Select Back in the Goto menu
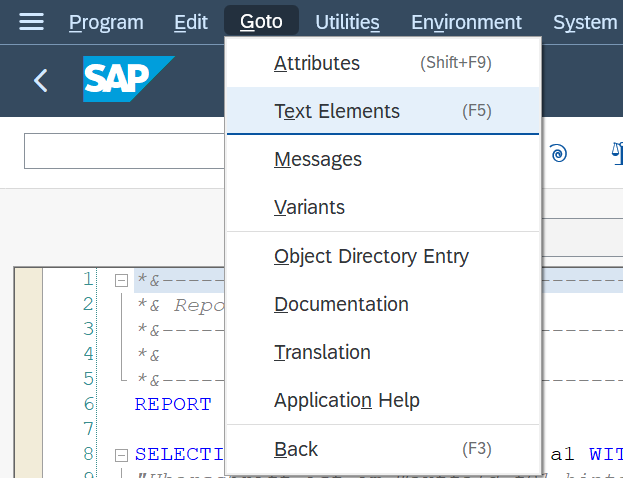The height and width of the screenshot is (478, 623). (x=383, y=449)
